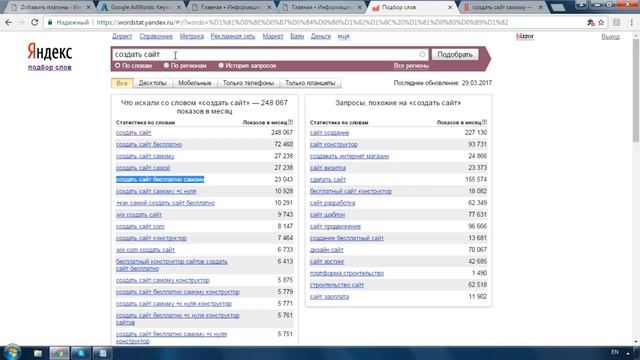This screenshot has height=360, width=640.
Task: Open the Метрика link
Action: (191, 36)
